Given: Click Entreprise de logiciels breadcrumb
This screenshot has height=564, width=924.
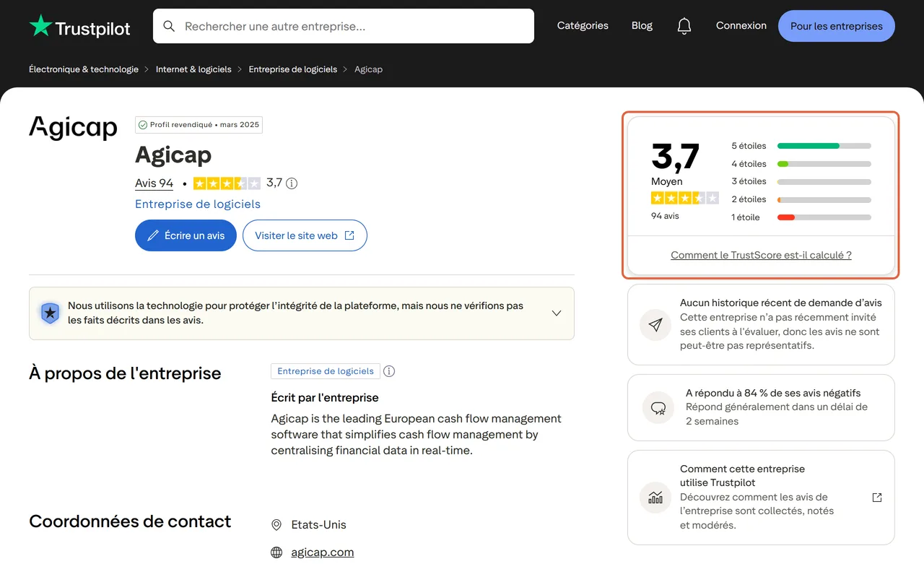Looking at the screenshot, I should [x=293, y=69].
